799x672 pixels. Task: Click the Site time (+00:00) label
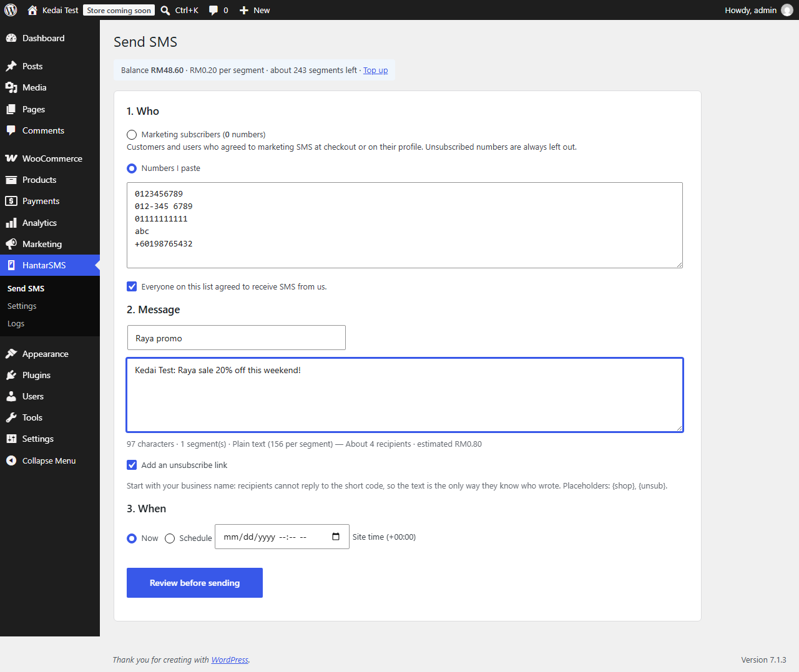pos(384,537)
